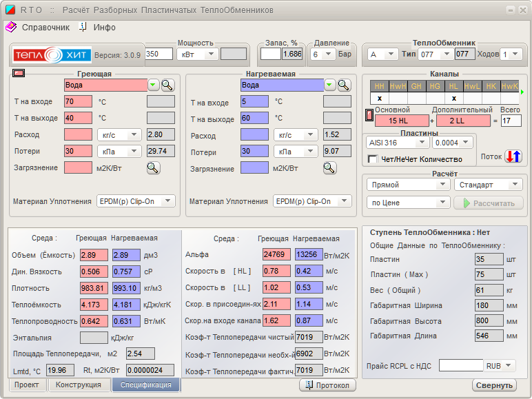Viewport: 532px width, 399px height.
Task: Open the green arrow list for Греющая fluid
Action: (154, 85)
